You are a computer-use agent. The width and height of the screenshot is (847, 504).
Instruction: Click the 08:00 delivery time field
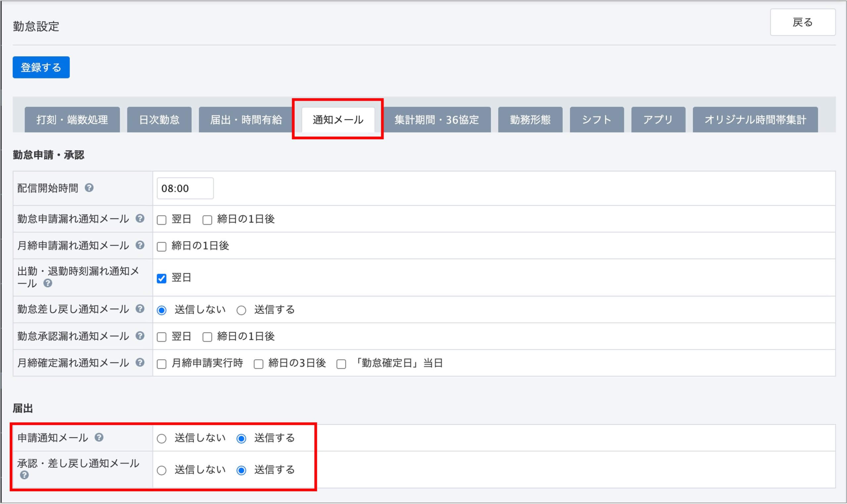pyautogui.click(x=185, y=188)
